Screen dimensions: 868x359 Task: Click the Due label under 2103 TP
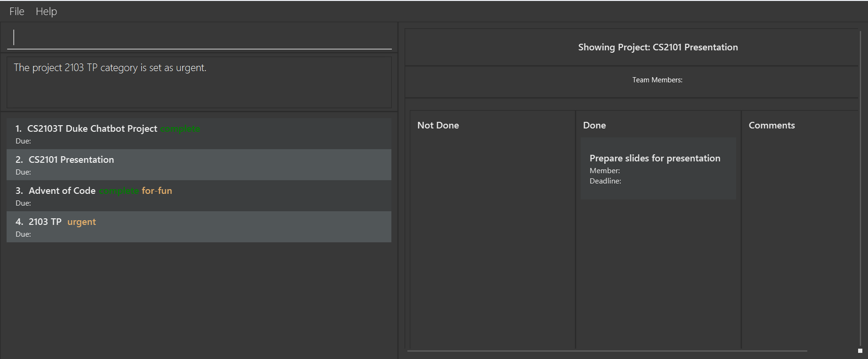click(23, 234)
